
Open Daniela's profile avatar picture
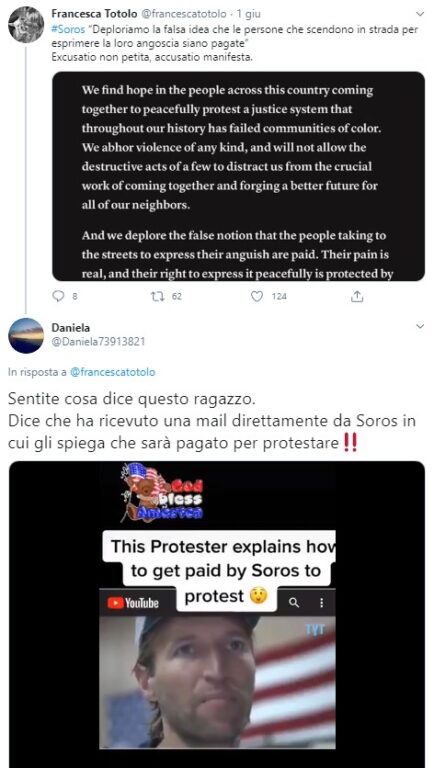(x=26, y=336)
